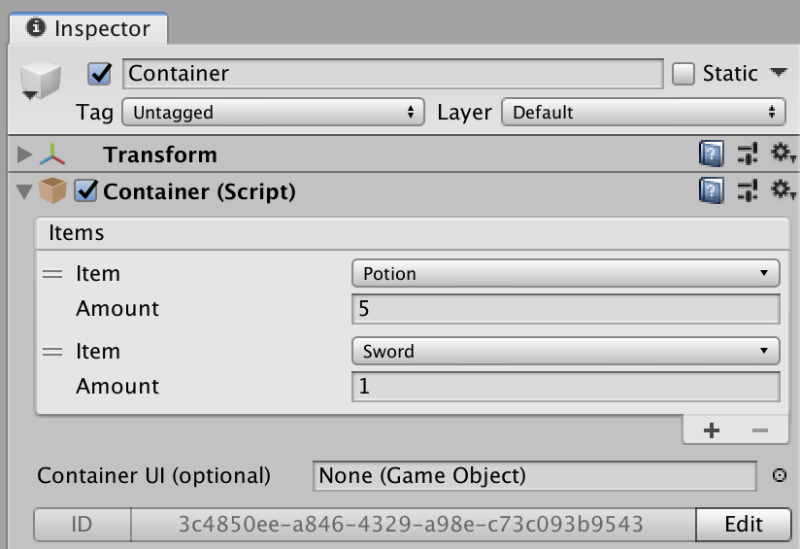Click the object picker circle for Container UI

click(779, 476)
